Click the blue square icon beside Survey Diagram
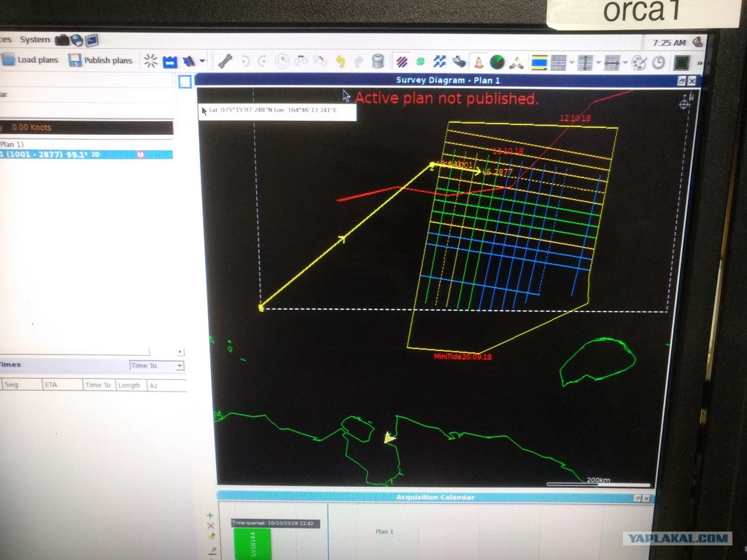The width and height of the screenshot is (747, 560). coord(185,82)
